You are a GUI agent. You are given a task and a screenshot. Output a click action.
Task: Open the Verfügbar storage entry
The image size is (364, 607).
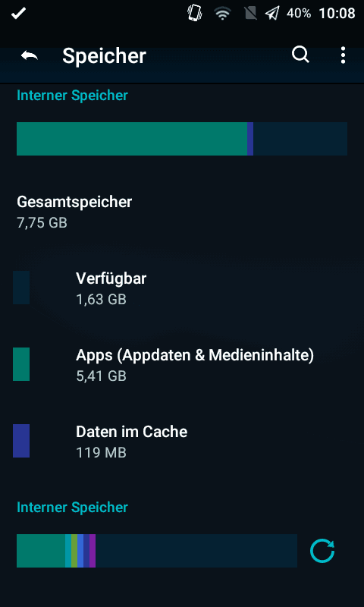click(182, 288)
